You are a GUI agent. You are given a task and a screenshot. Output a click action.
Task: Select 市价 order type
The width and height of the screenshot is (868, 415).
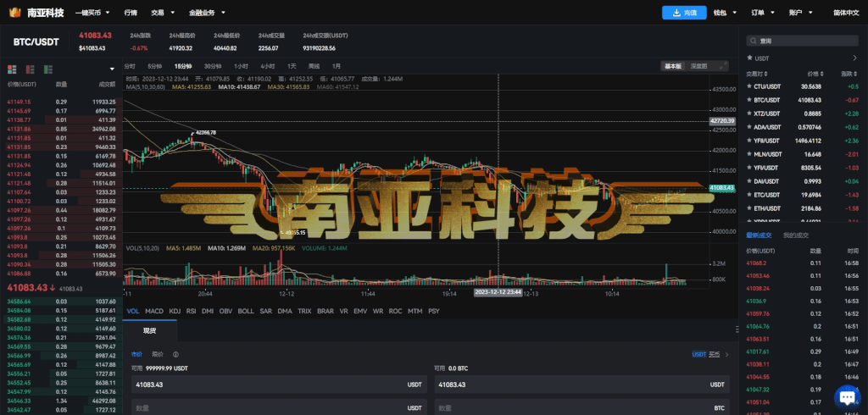click(136, 354)
